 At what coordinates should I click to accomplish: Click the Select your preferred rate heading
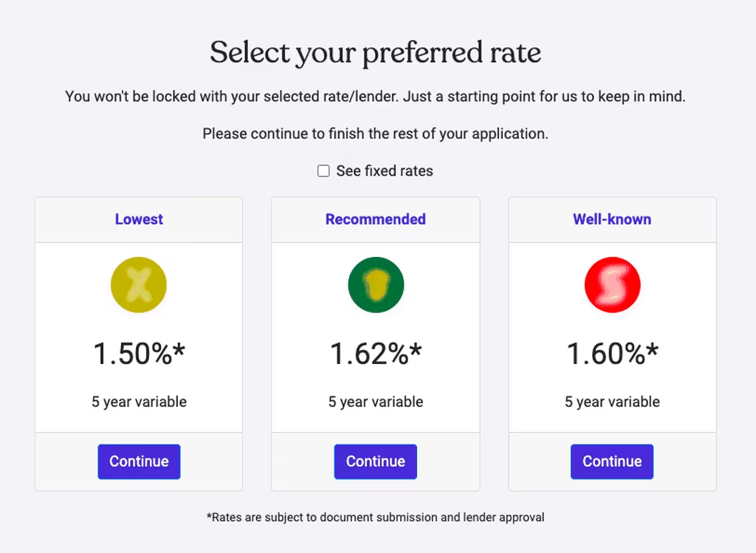(376, 52)
